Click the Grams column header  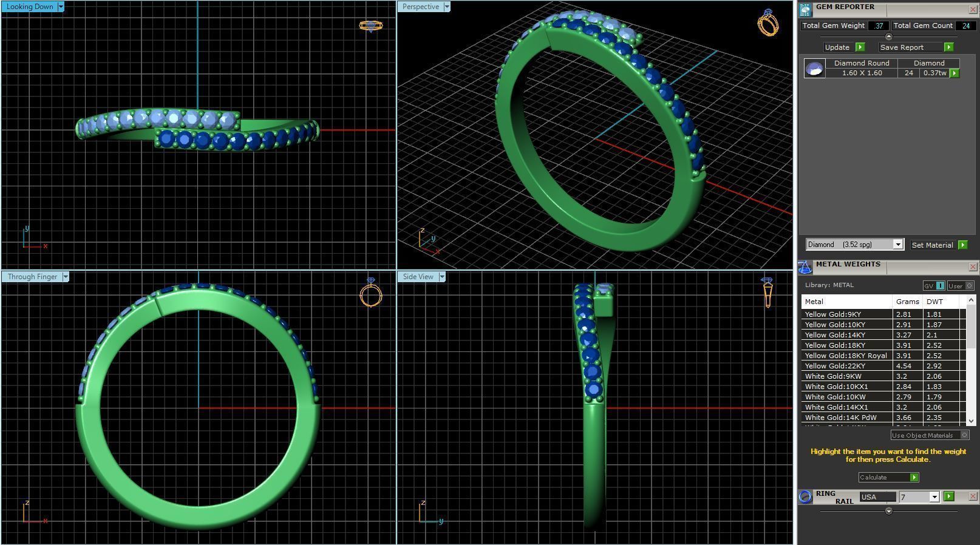[x=907, y=302]
